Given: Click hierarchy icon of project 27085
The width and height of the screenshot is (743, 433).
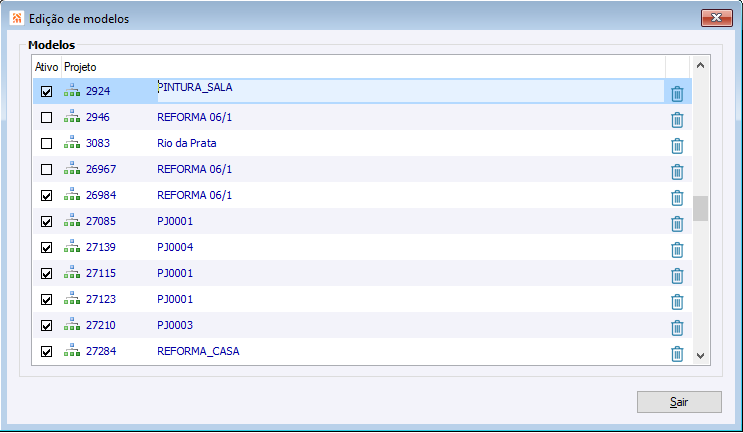Looking at the screenshot, I should click(72, 220).
